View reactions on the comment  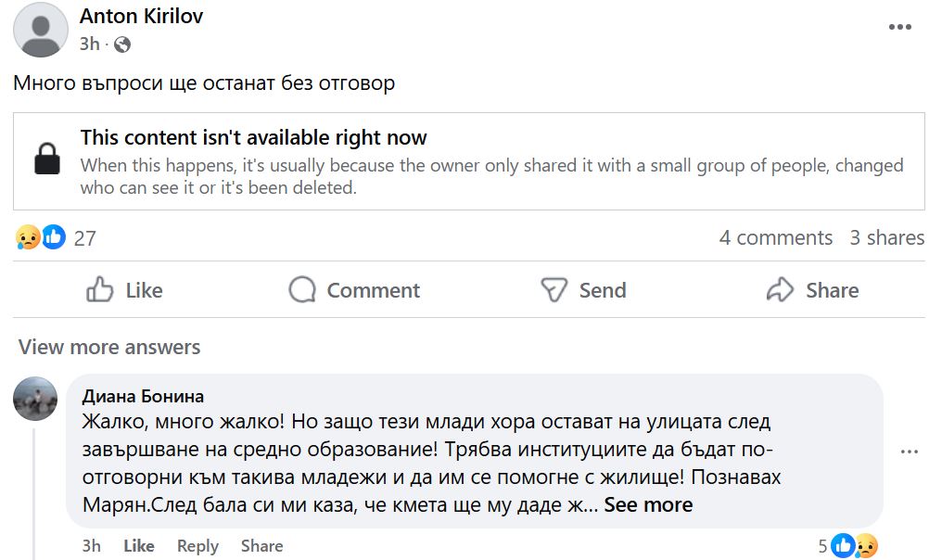[x=853, y=546]
